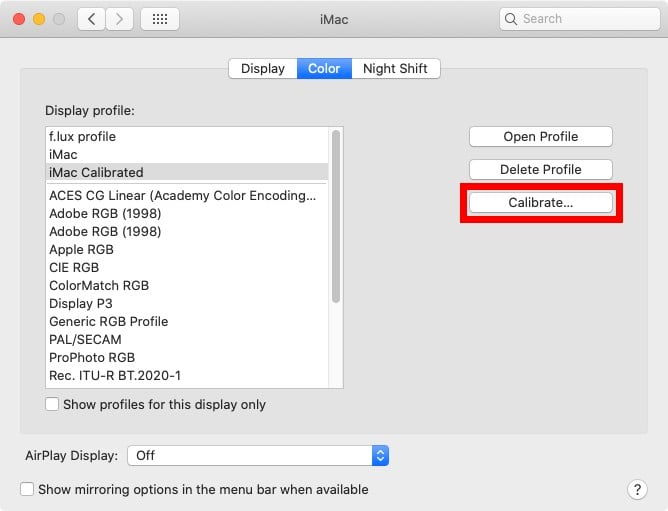Click the profile list scrollbar

click(x=336, y=217)
